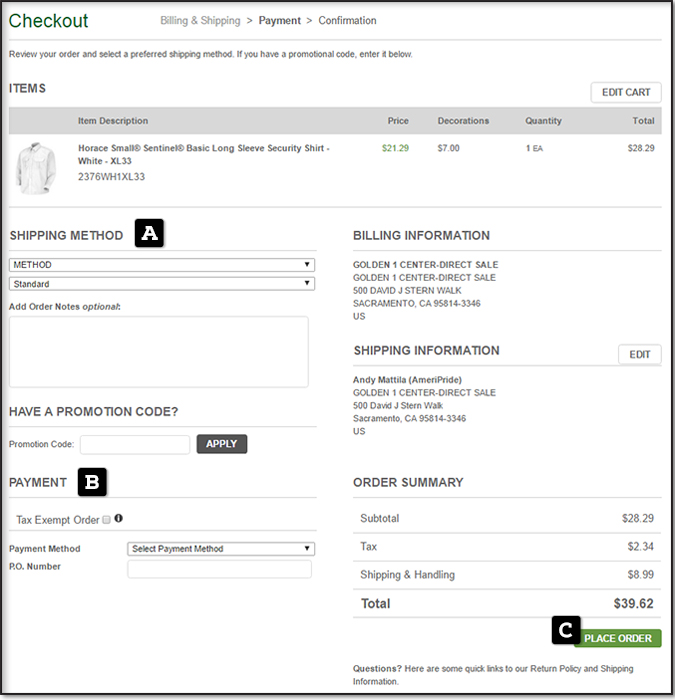
Task: Edit the shipping information
Action: [x=639, y=354]
